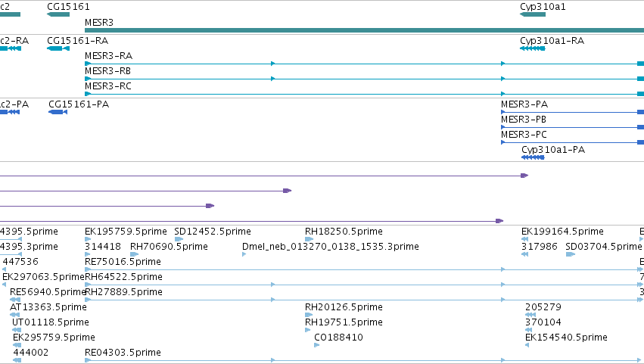Click the SD12452.5prime arrow glyph
Viewport: 644px width, 364px height.
[179, 240]
